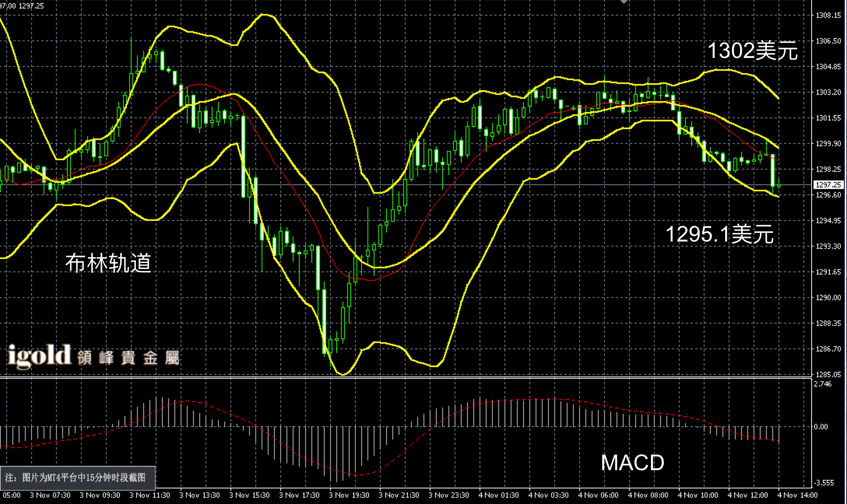
Task: Select the current price tag 1297.25
Action: click(x=828, y=185)
